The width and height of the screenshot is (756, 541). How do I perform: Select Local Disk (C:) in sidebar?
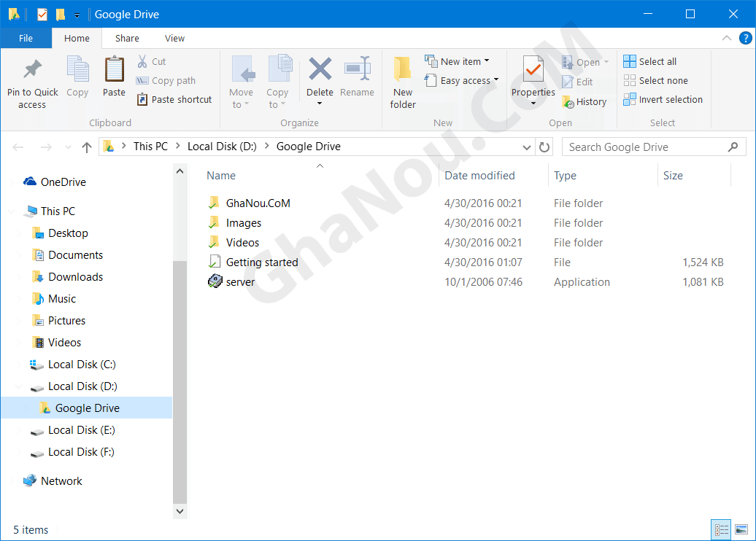[x=73, y=365]
